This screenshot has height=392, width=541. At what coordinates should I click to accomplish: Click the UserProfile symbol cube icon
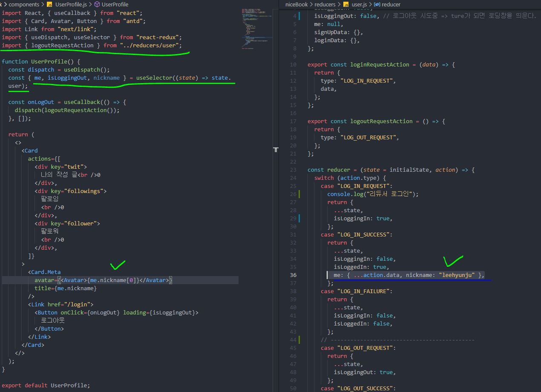click(97, 4)
